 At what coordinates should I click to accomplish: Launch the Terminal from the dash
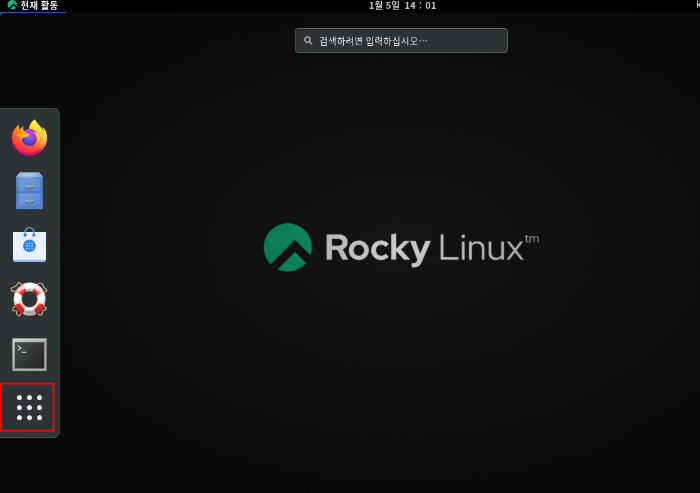29,355
